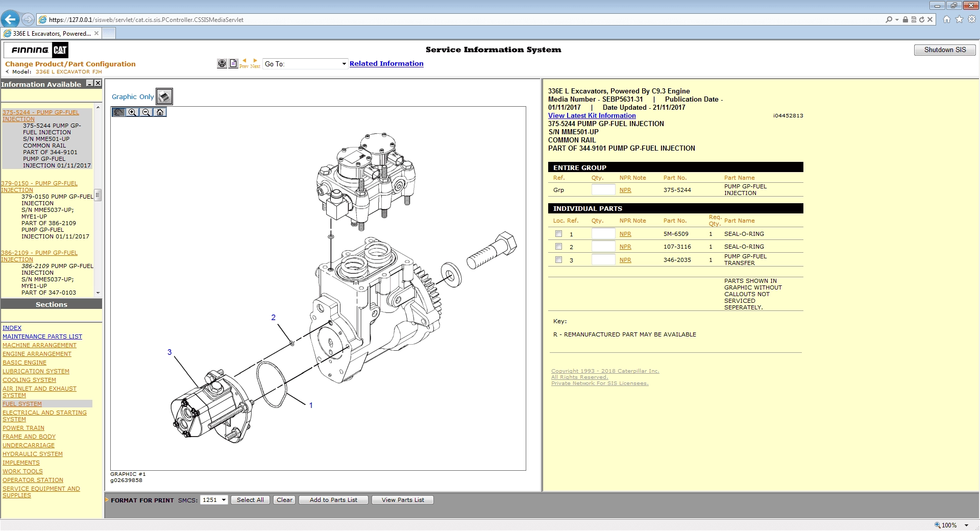Stop page loading with address bar X

[x=930, y=19]
